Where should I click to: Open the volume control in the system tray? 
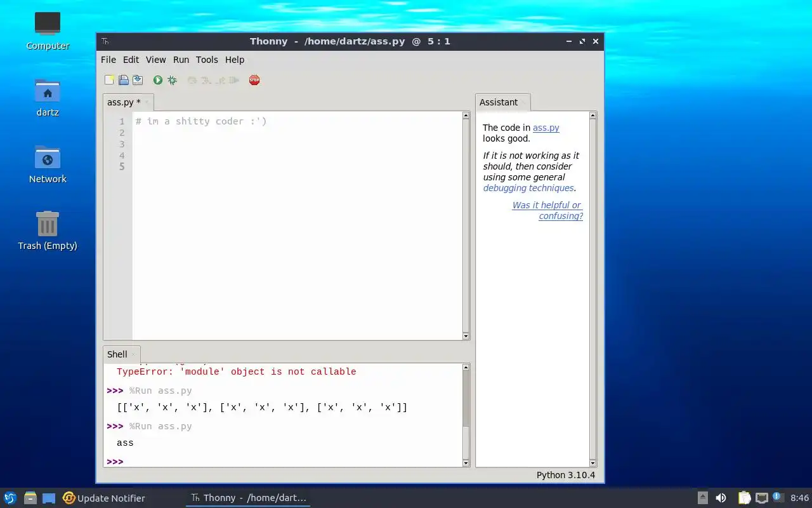721,498
